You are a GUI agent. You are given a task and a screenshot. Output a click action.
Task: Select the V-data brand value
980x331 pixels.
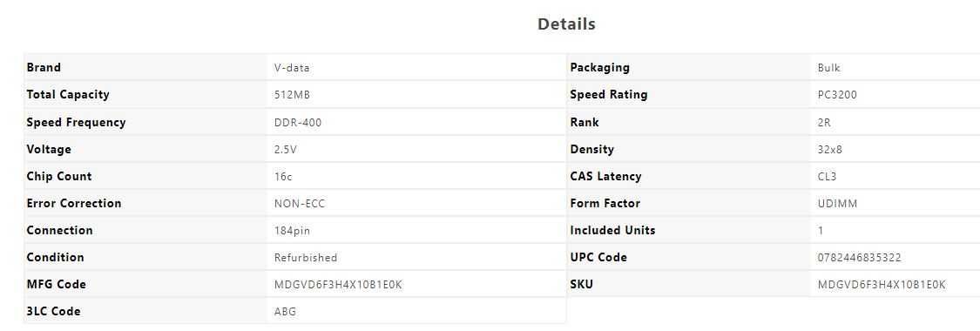point(292,68)
